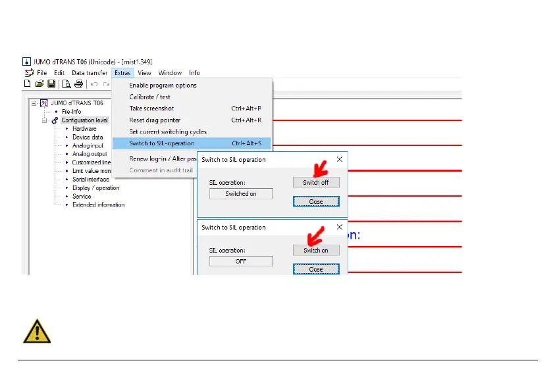Click the JUMO dTRANS T06 root label

[77, 103]
